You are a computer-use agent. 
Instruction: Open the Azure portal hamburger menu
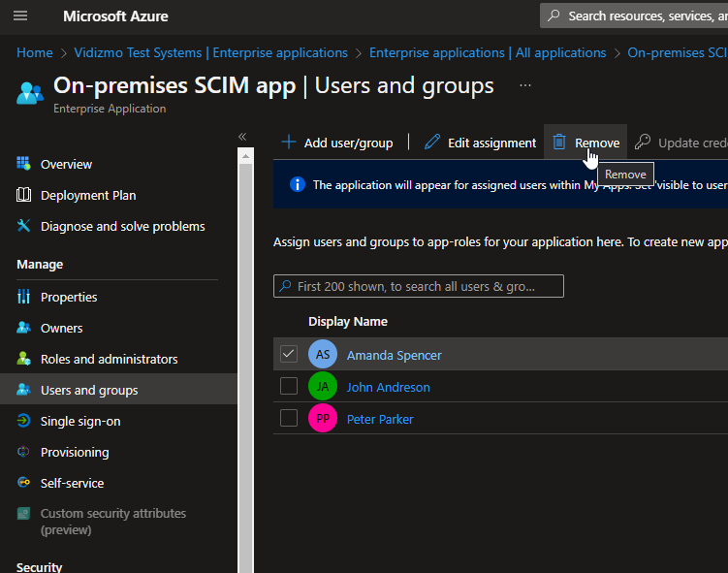coord(20,16)
